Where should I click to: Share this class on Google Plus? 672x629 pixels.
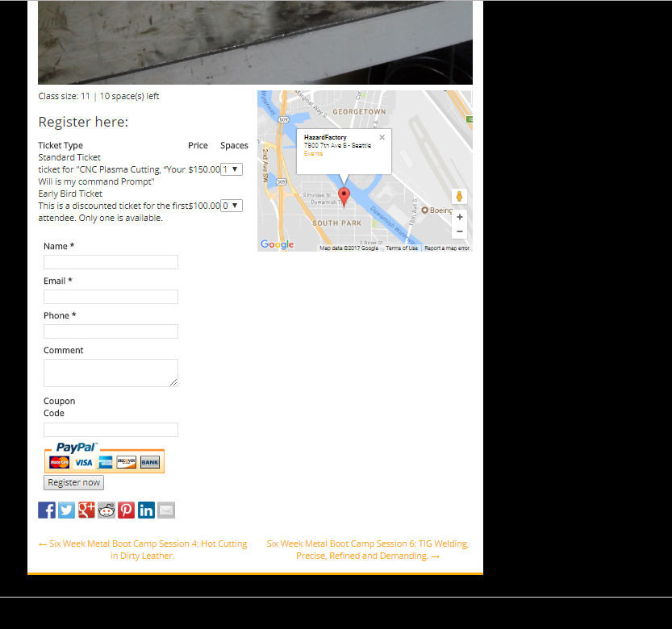(x=86, y=510)
